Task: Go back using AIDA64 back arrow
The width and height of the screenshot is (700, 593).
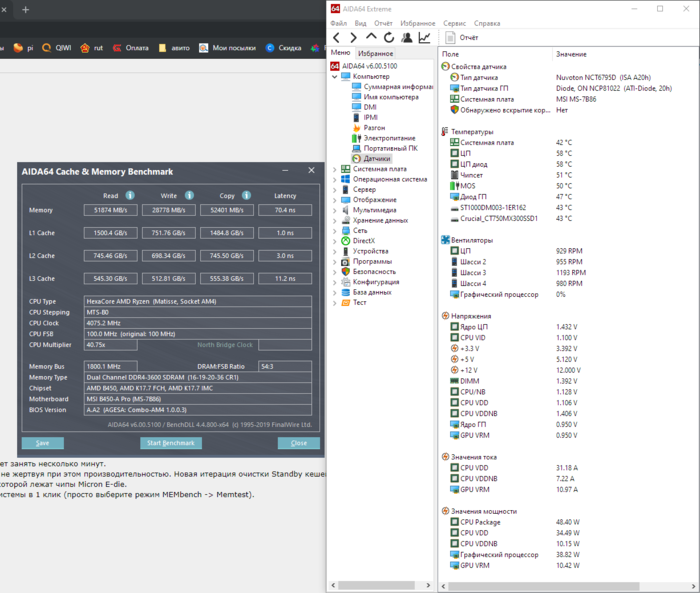Action: [337, 38]
